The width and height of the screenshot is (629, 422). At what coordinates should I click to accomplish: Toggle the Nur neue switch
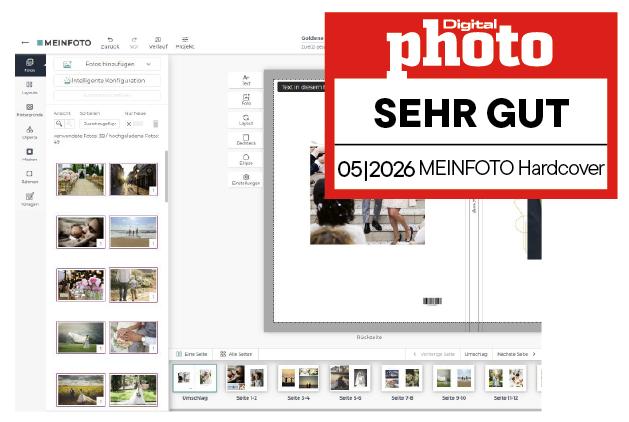[x=135, y=124]
